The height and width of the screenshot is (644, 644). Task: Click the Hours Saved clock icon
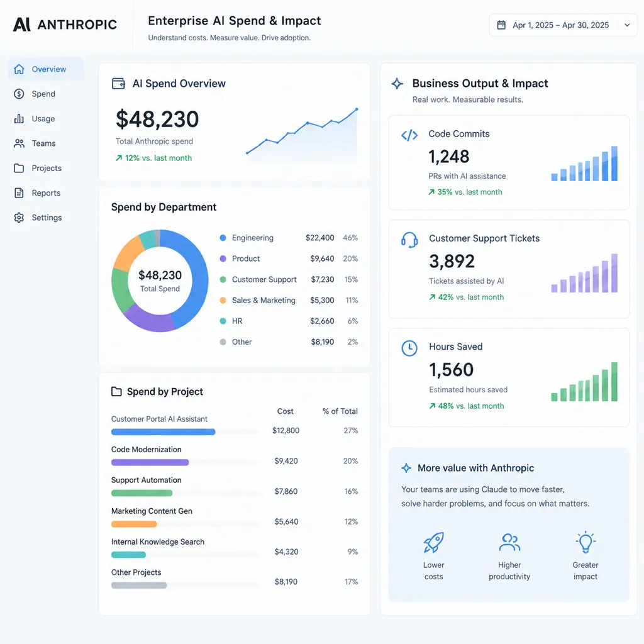(409, 348)
